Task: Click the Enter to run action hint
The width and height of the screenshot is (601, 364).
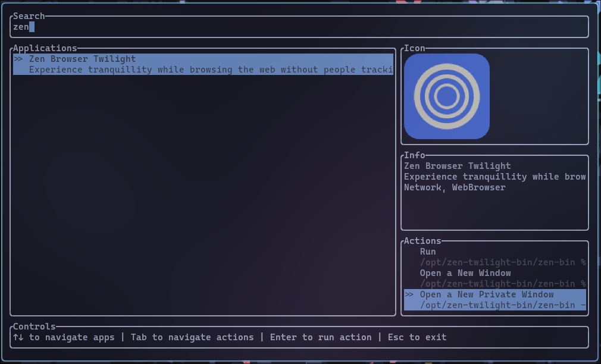Action: pyautogui.click(x=321, y=337)
